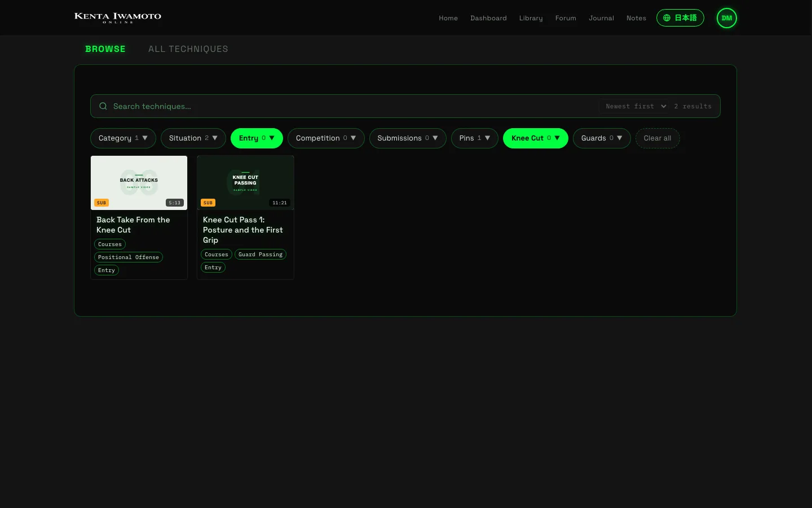Click the Positional Offense tag
The width and height of the screenshot is (812, 508).
click(x=129, y=257)
